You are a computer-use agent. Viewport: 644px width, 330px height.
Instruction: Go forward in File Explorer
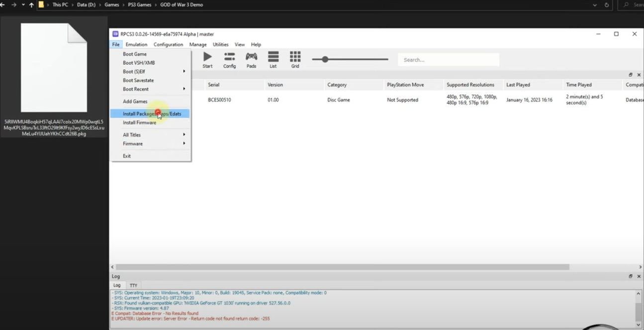point(13,5)
